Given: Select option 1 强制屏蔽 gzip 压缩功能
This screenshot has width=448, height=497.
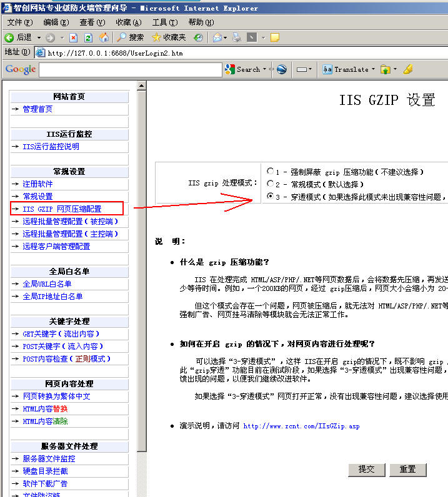Looking at the screenshot, I should pyautogui.click(x=270, y=171).
